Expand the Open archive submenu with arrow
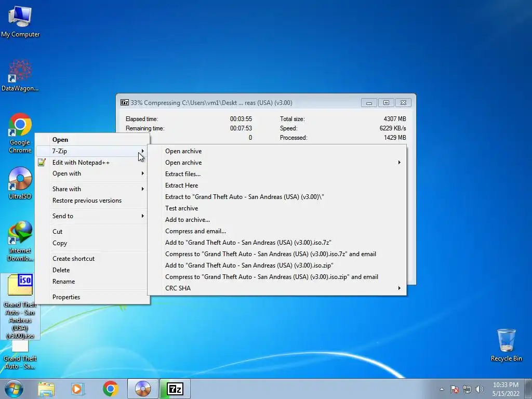This screenshot has width=532, height=399. coord(277,163)
